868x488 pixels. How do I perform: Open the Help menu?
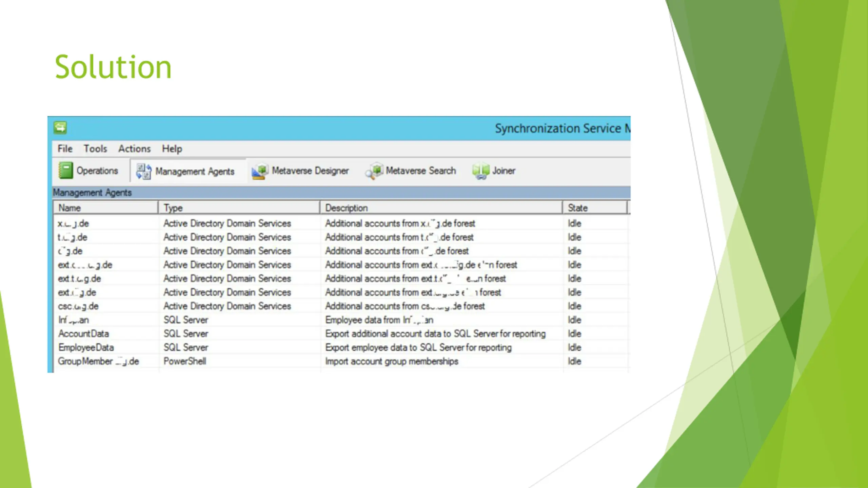[x=172, y=149]
